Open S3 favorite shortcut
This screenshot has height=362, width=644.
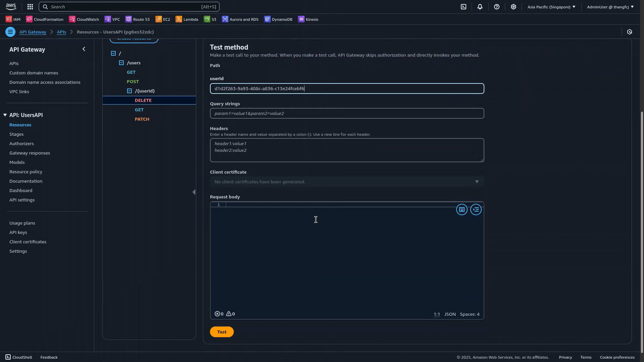210,19
